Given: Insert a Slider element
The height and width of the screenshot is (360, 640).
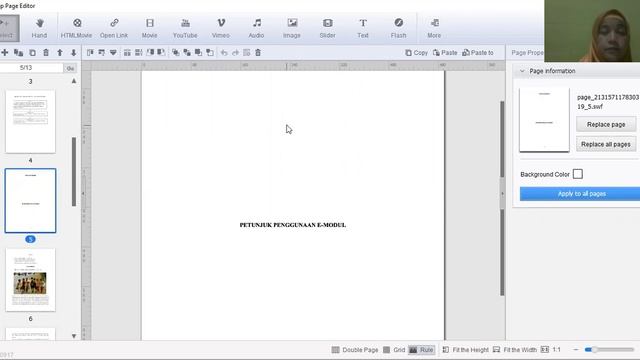Looking at the screenshot, I should click(x=327, y=28).
